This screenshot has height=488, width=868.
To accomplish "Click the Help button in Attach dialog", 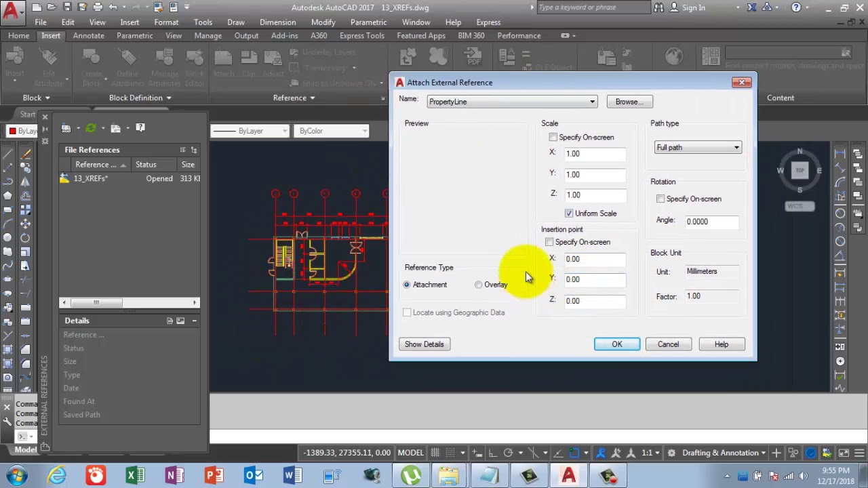I will [x=722, y=344].
